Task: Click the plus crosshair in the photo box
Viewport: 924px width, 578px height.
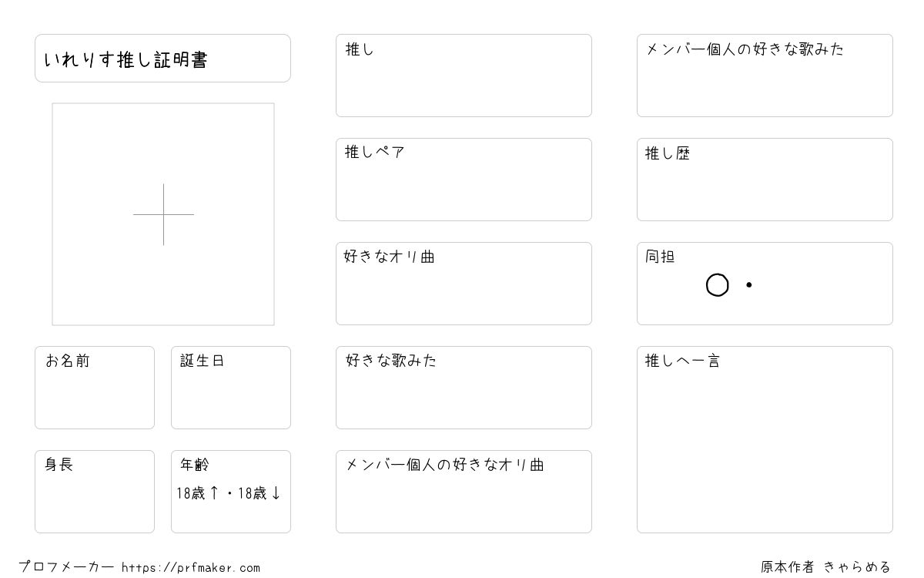Action: [163, 214]
